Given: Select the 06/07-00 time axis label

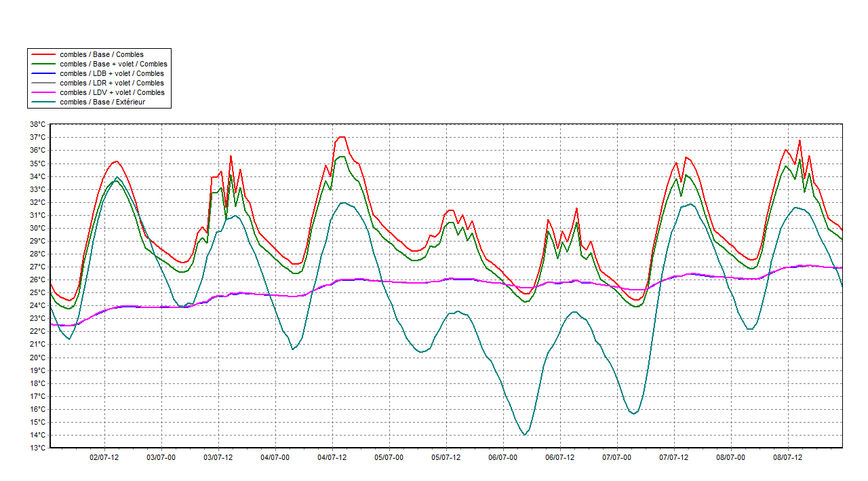Looking at the screenshot, I should click(502, 458).
